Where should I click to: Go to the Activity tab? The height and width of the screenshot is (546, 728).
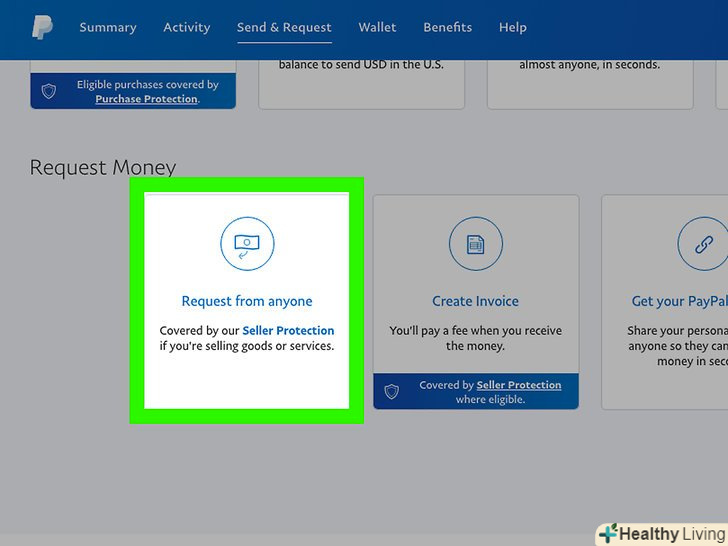click(187, 27)
